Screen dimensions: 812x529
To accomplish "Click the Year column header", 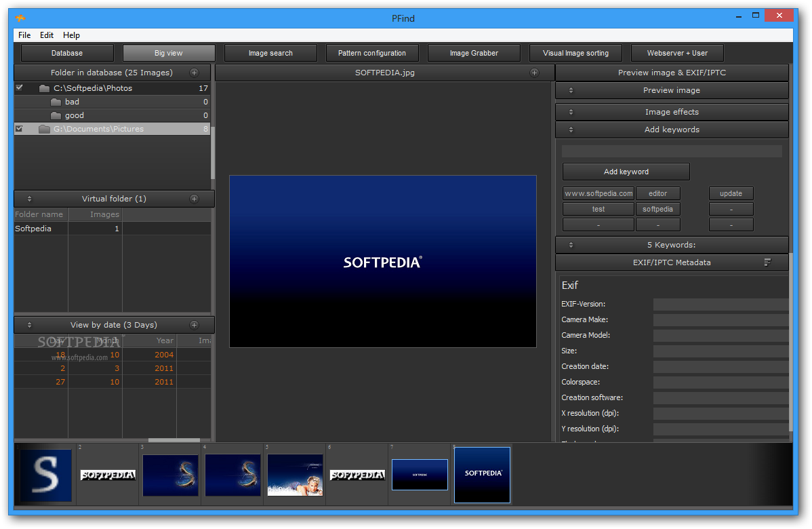I will (149, 340).
